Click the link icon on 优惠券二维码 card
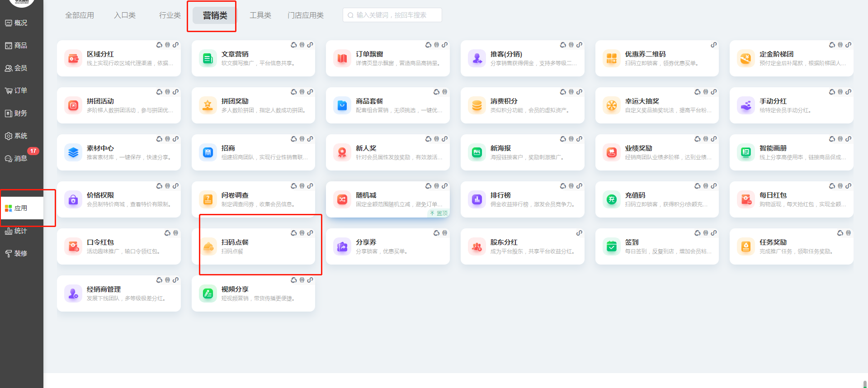 [x=714, y=45]
